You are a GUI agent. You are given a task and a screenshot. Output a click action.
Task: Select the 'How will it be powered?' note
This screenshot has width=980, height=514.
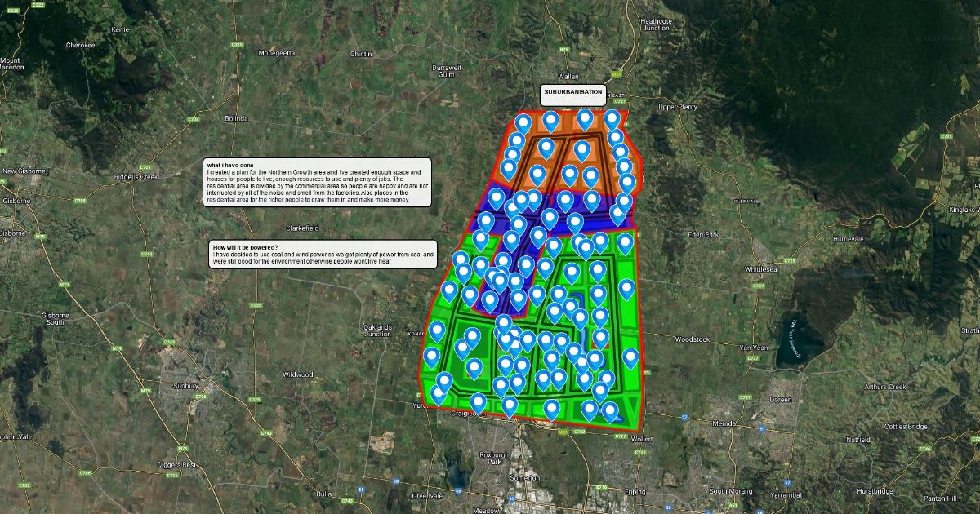pos(323,255)
